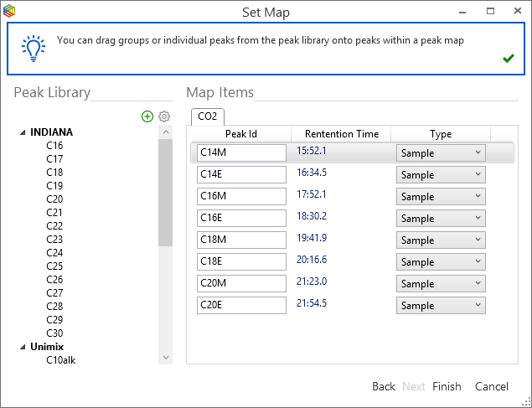Select the C10alk peak under Unimix
Viewport: 532px width, 408px height.
[x=62, y=360]
